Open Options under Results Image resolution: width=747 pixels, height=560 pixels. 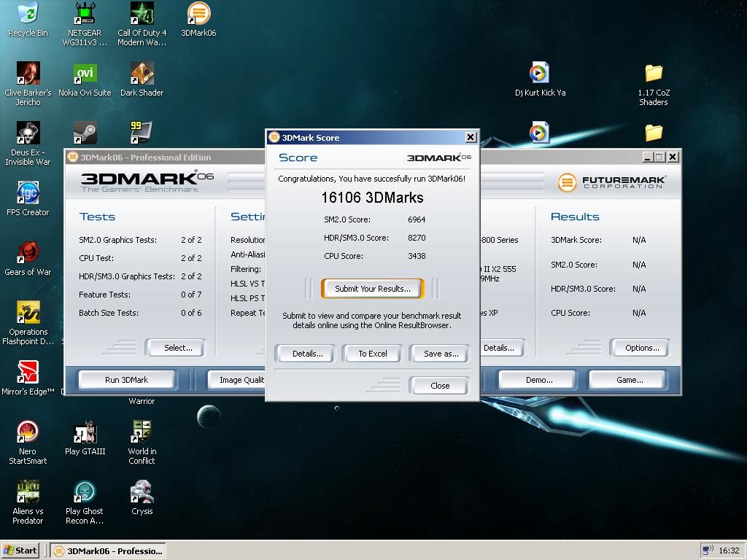click(x=641, y=348)
